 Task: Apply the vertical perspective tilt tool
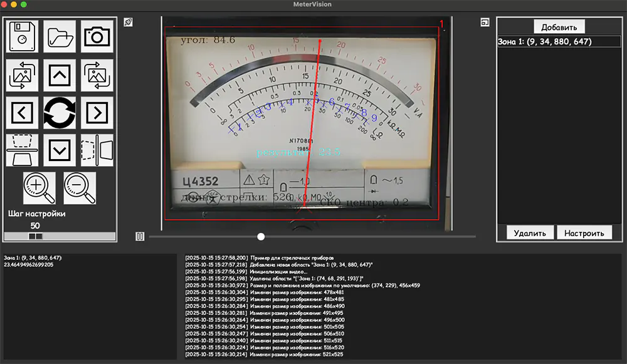[x=22, y=150]
